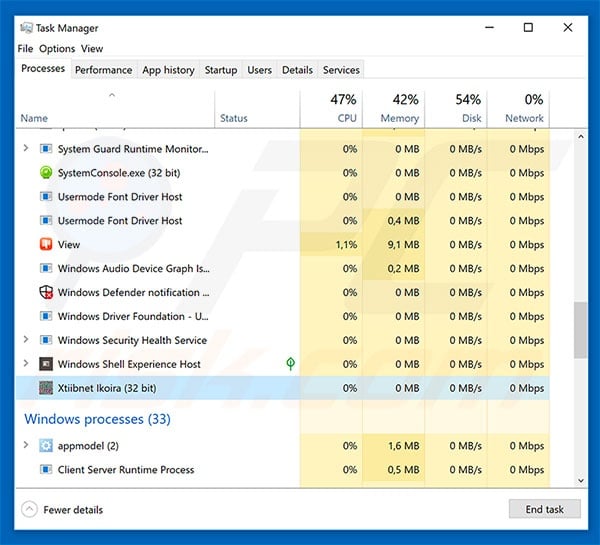The width and height of the screenshot is (600, 545).
Task: Switch to the Services tab
Action: point(341,70)
